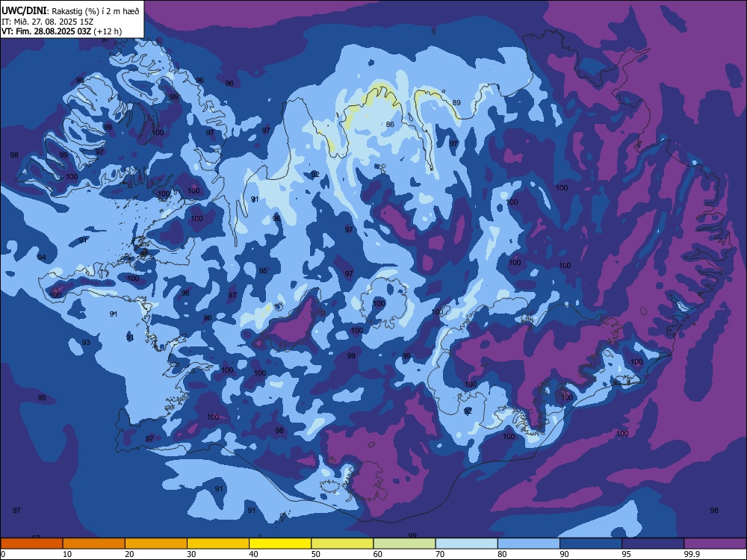747x560 pixels.
Task: Click the 'UWC/DINI' title text
Action: 24,10
